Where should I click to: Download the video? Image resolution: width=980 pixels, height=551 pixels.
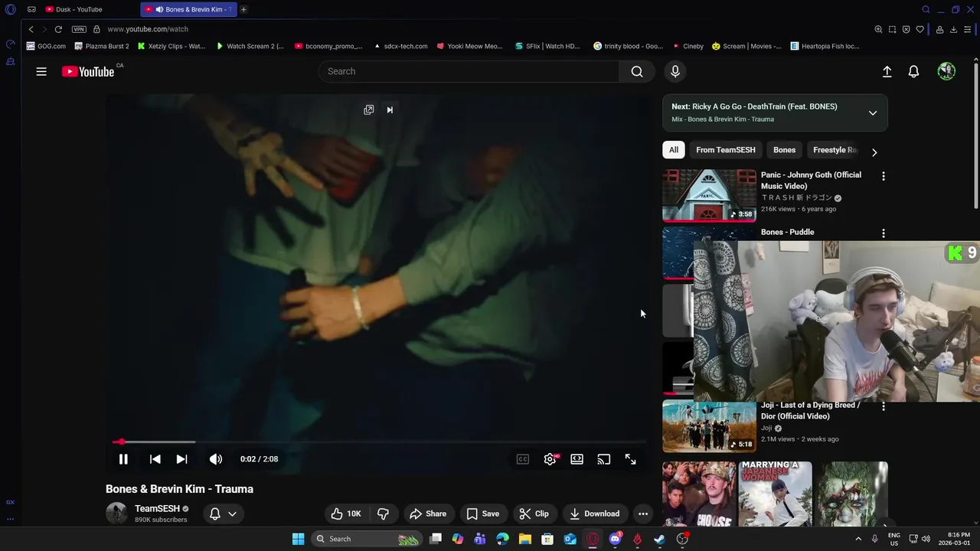tap(595, 514)
